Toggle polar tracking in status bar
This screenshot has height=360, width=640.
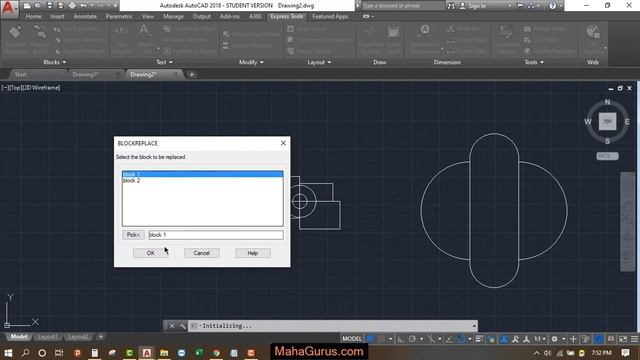point(412,339)
